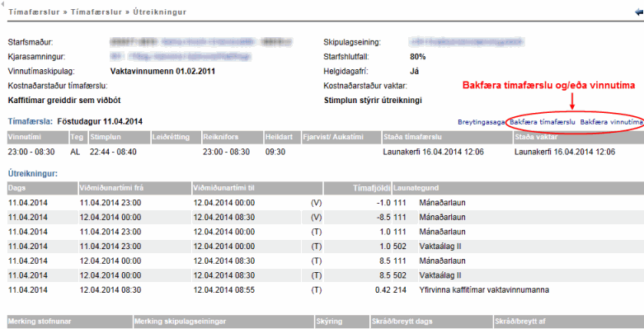Click the 0.42 hours value

pos(383,290)
